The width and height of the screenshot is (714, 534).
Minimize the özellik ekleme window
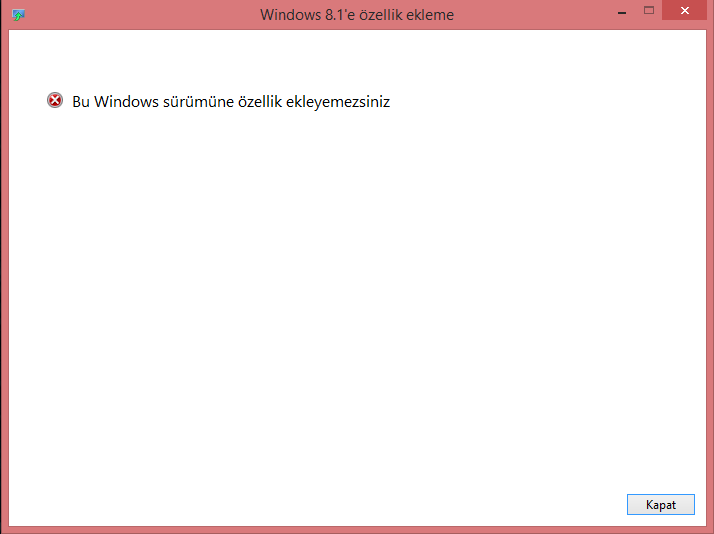pyautogui.click(x=622, y=11)
